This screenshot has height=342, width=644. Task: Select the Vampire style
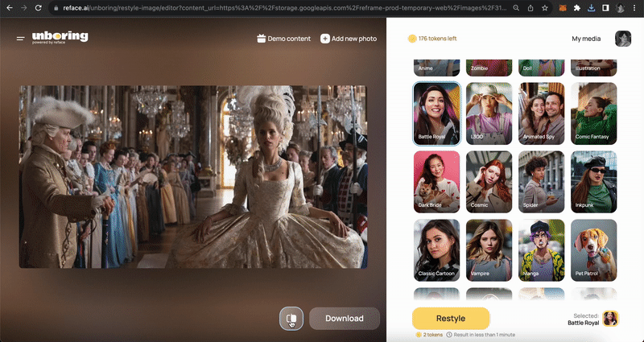click(489, 250)
